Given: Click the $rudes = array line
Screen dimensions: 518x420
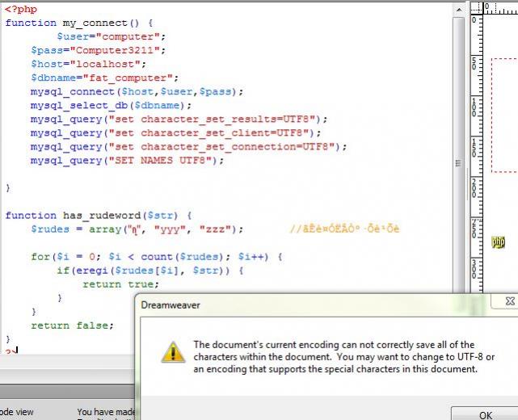Looking at the screenshot, I should (x=137, y=229).
